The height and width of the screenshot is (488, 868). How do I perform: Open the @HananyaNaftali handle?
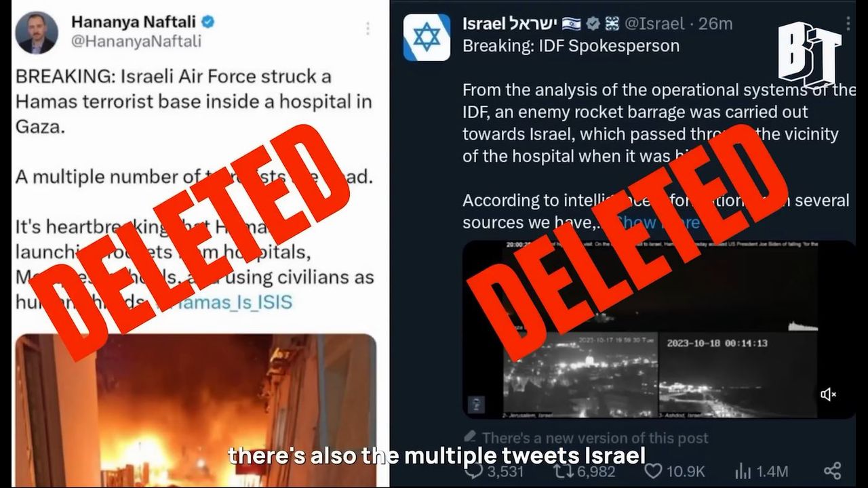point(136,41)
